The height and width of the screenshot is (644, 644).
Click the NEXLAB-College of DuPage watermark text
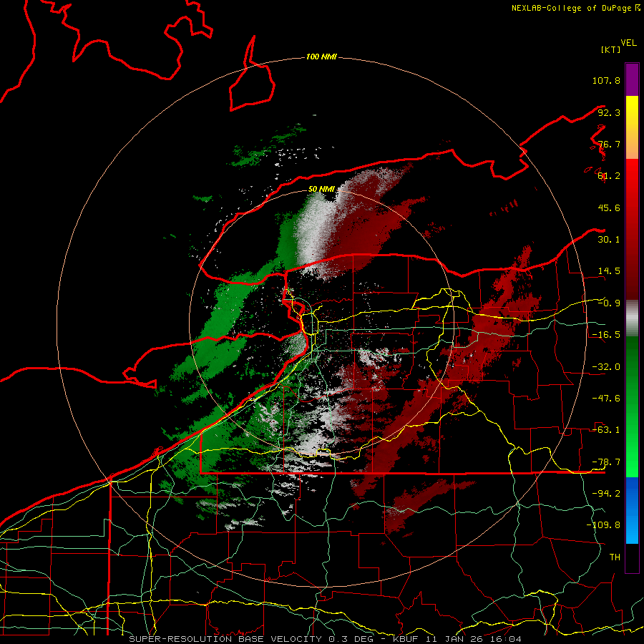coord(575,8)
